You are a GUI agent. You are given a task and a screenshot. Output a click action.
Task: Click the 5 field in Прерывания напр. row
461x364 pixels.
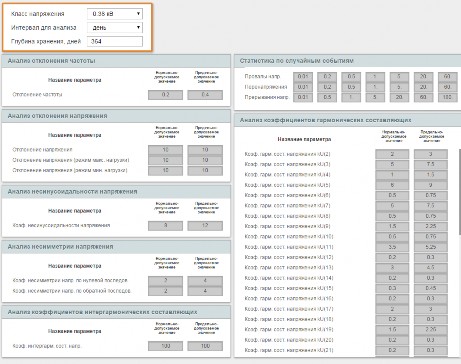(375, 97)
